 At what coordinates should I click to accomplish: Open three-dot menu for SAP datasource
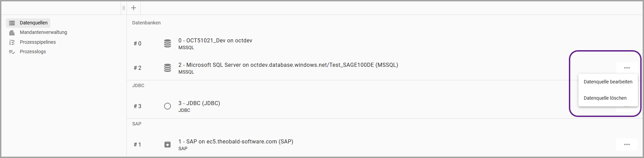(627, 144)
